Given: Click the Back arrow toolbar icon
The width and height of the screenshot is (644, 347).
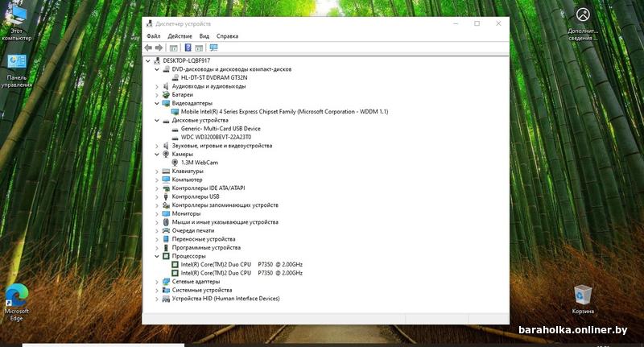Looking at the screenshot, I should (148, 48).
